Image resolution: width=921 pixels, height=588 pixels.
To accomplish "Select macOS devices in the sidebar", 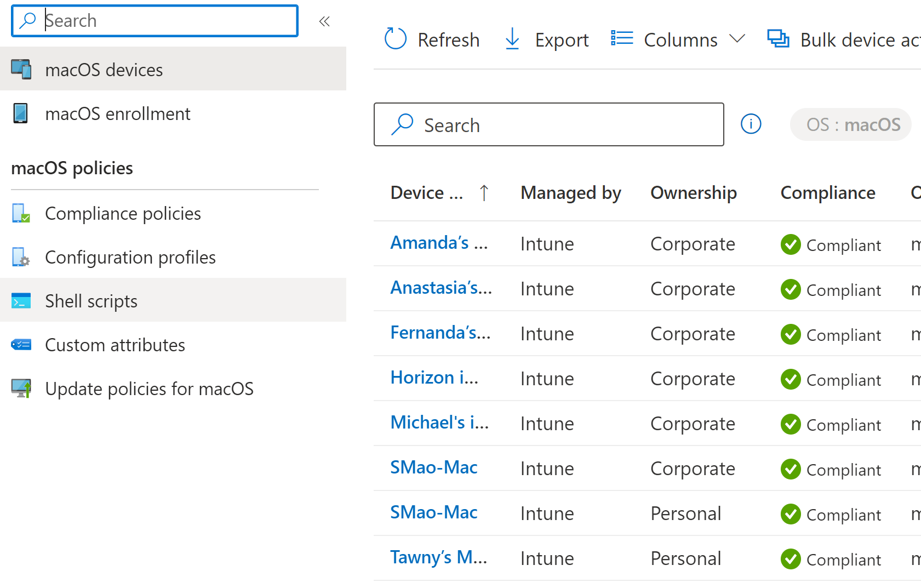I will 104,70.
